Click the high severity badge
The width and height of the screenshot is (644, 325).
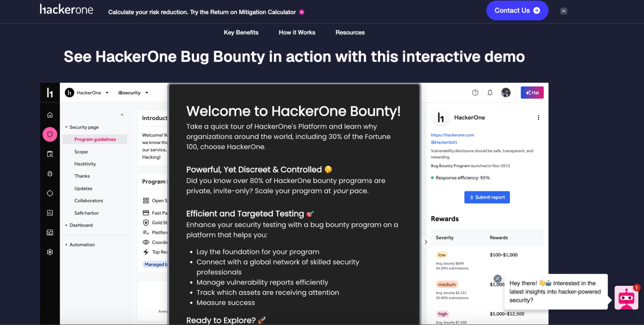[443, 314]
